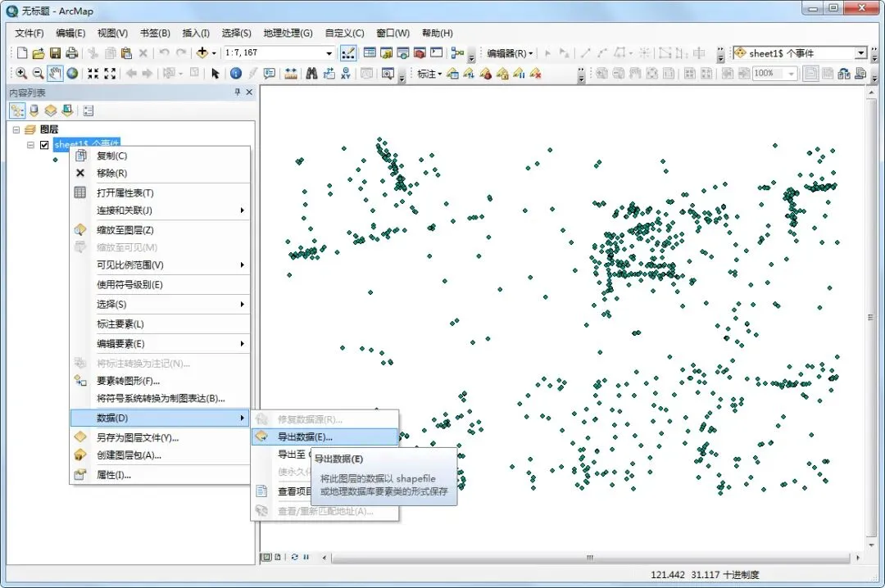
Task: Switch to Data View button
Action: (266, 557)
